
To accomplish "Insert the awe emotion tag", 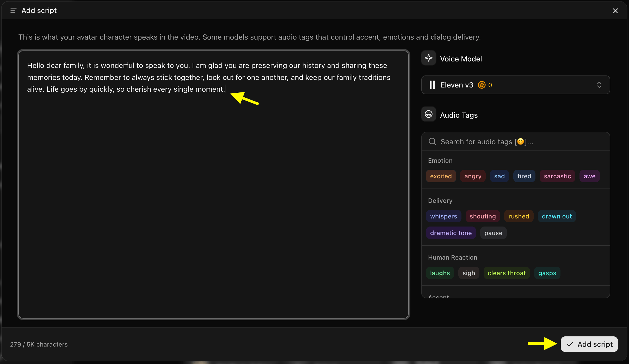I will pyautogui.click(x=589, y=176).
